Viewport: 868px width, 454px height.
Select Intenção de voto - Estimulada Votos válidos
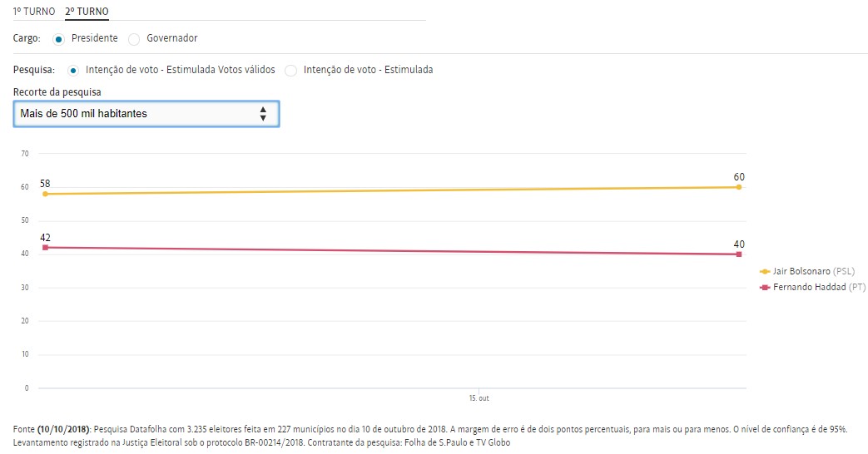(73, 71)
